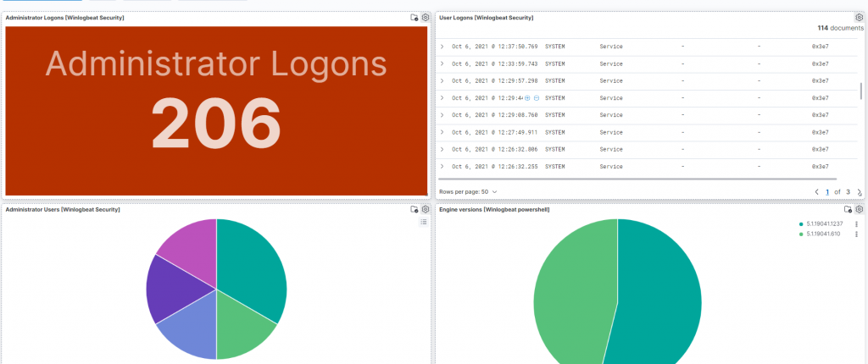Screen dimensions: 868x364
Task: Expand the 12:26:32.255 log row
Action: click(x=442, y=167)
